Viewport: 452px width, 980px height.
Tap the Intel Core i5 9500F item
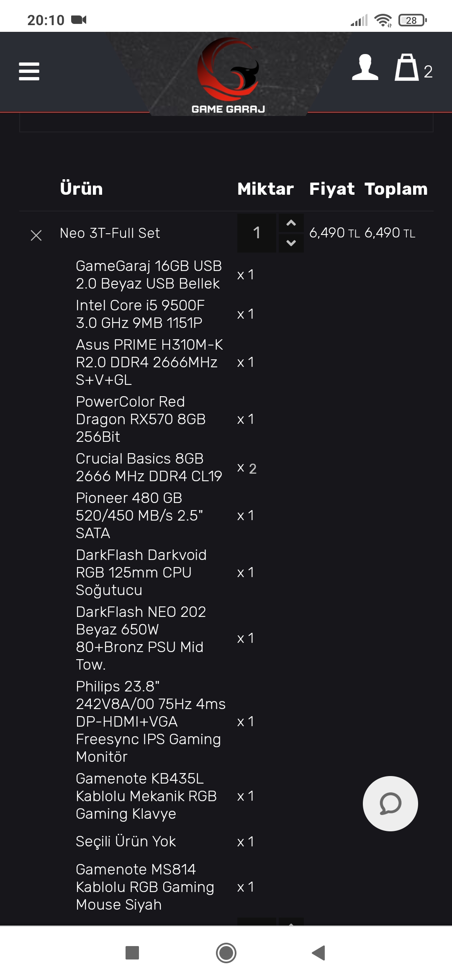pos(140,314)
